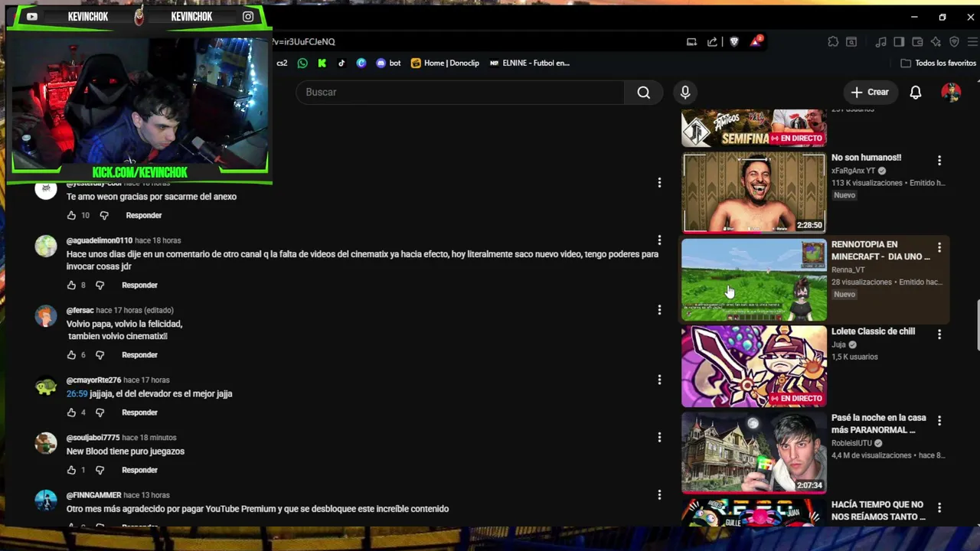Viewport: 980px width, 551px height.
Task: Open the green Kick bookmark icon
Action: tap(322, 63)
